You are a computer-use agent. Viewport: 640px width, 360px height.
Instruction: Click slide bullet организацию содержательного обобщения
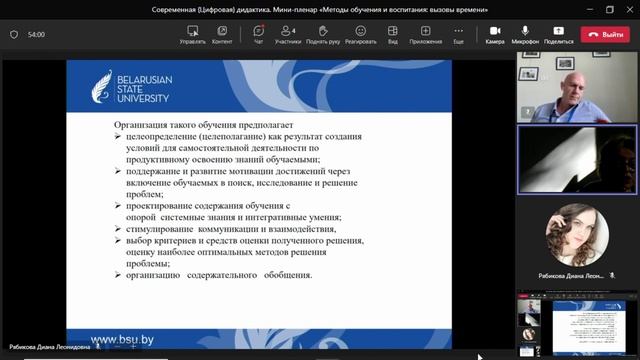219,275
